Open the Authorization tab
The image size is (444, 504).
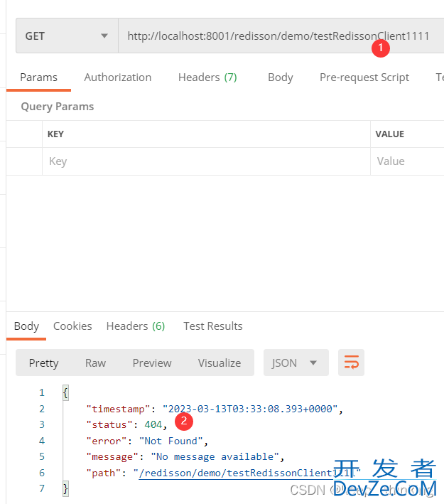118,77
